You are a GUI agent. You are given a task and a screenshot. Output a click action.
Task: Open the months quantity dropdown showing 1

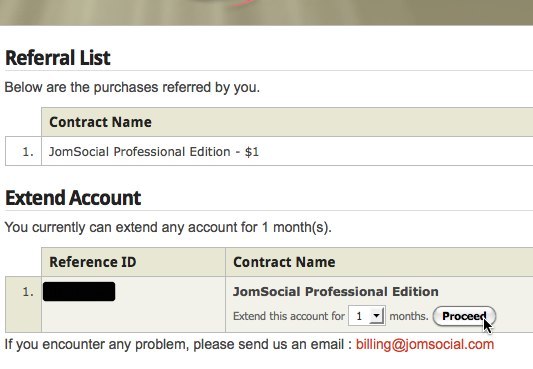click(367, 316)
